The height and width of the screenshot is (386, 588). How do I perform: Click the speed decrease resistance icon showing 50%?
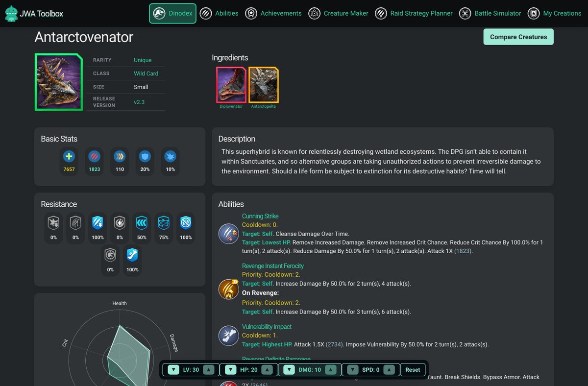[x=142, y=223]
